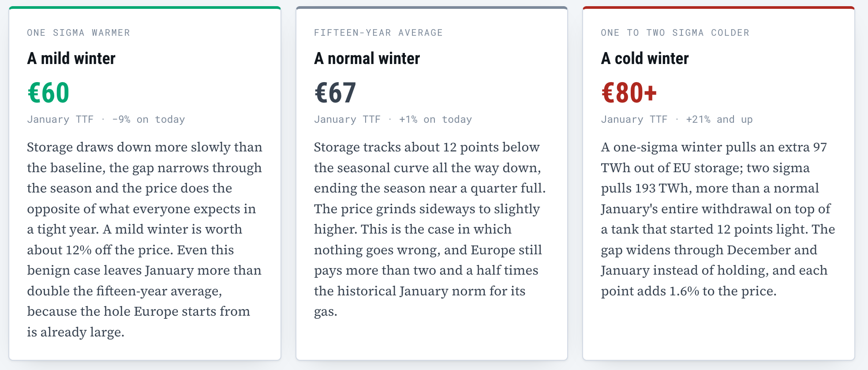Click the mild winter description paragraph
The image size is (868, 370).
click(x=145, y=239)
